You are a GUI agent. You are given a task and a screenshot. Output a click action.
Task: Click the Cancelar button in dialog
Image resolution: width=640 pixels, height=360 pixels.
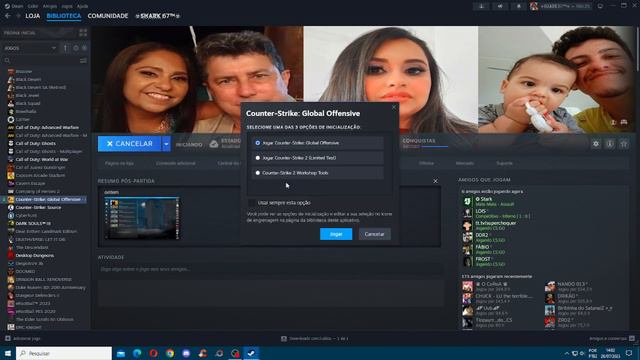coord(374,234)
